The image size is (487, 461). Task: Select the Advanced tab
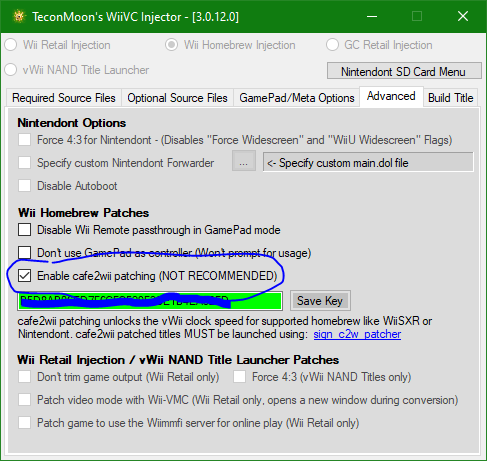[x=391, y=96]
